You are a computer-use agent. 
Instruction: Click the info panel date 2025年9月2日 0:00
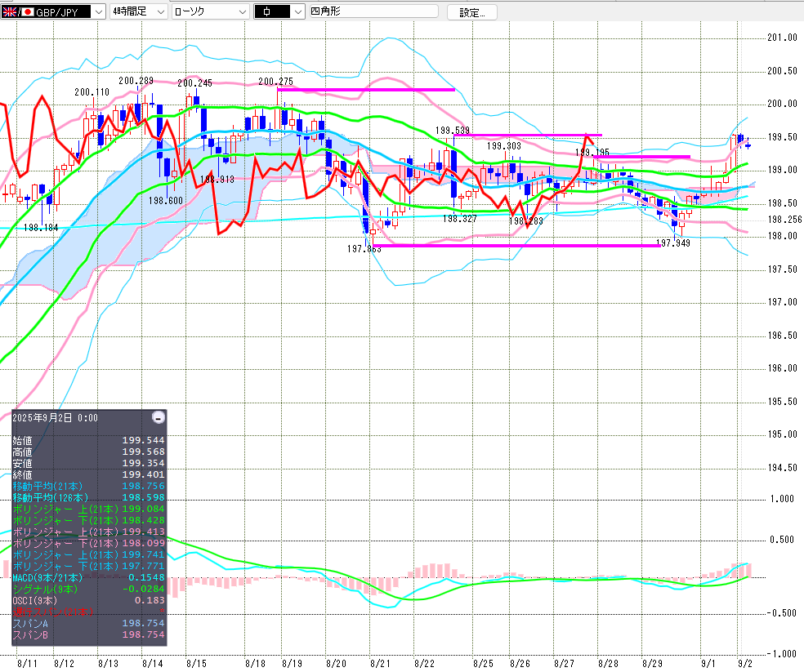pyautogui.click(x=55, y=418)
